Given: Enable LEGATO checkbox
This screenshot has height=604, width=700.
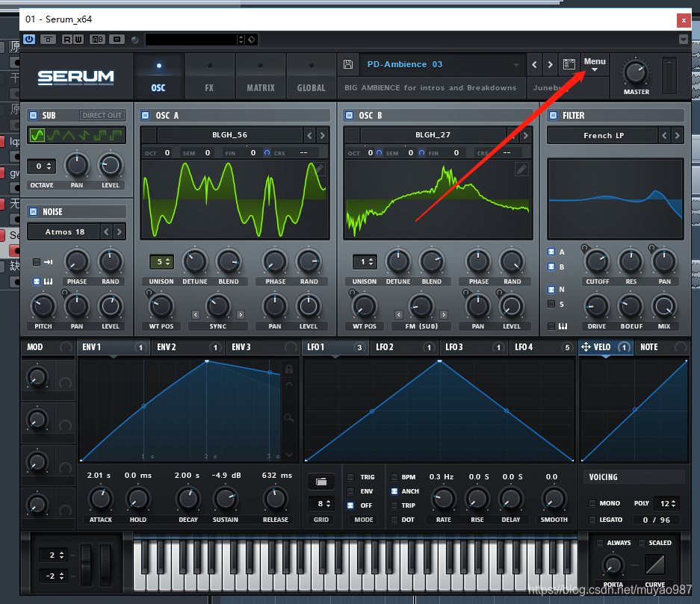Looking at the screenshot, I should point(592,520).
